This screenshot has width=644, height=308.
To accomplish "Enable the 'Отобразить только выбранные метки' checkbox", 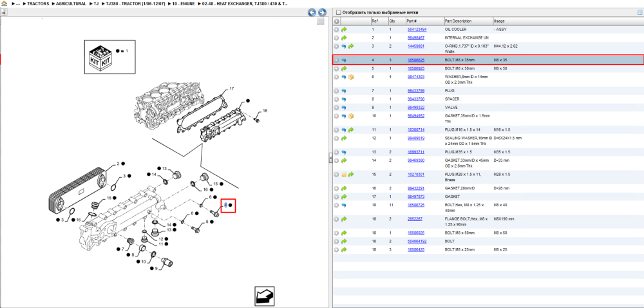I will [x=339, y=12].
